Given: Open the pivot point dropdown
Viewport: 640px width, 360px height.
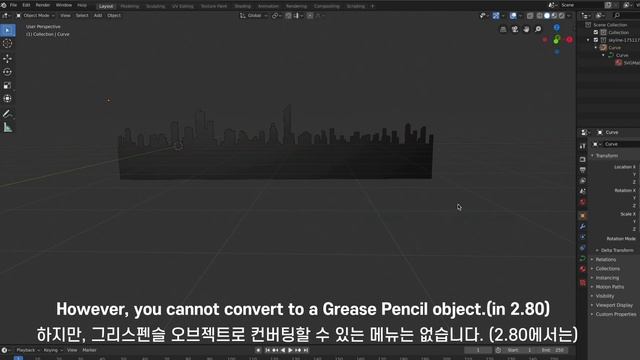Looking at the screenshot, I should tap(276, 16).
